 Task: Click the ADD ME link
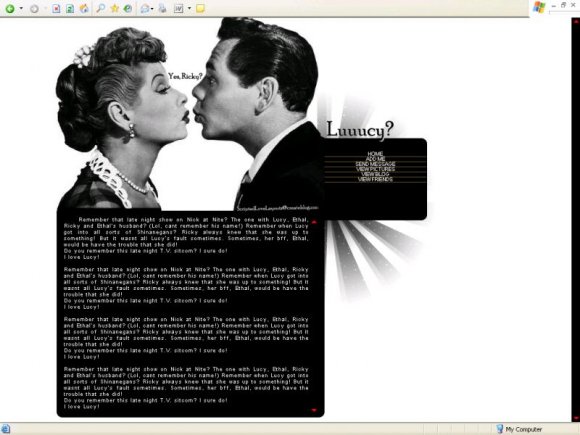[375, 159]
